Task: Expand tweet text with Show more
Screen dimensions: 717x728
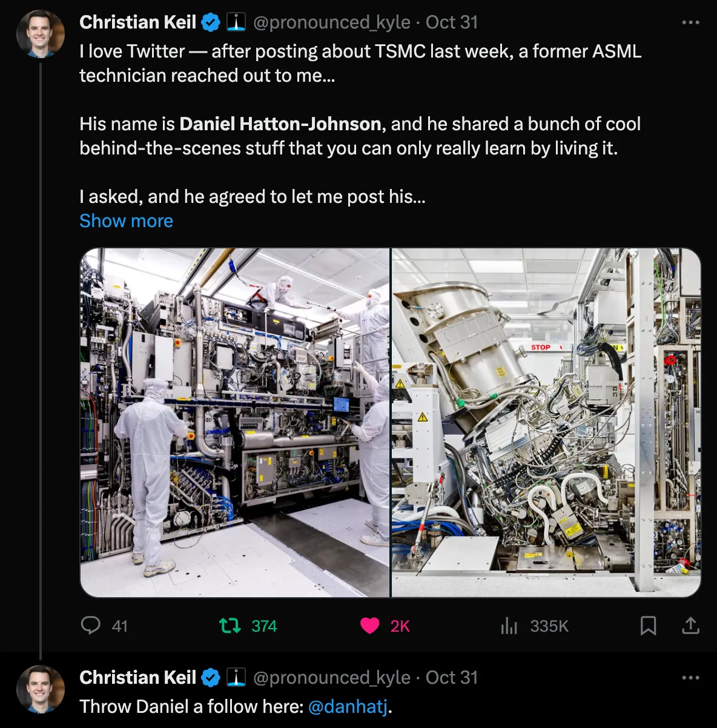Action: [x=126, y=221]
